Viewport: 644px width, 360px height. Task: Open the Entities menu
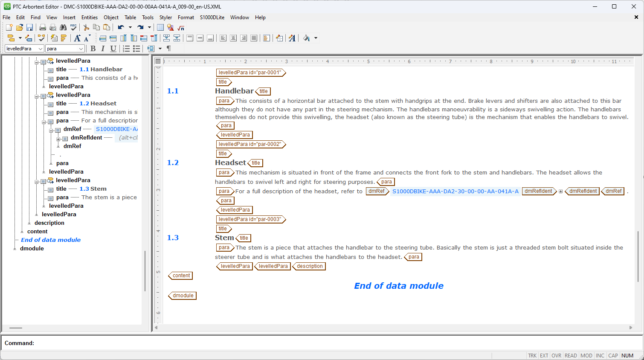coord(90,17)
